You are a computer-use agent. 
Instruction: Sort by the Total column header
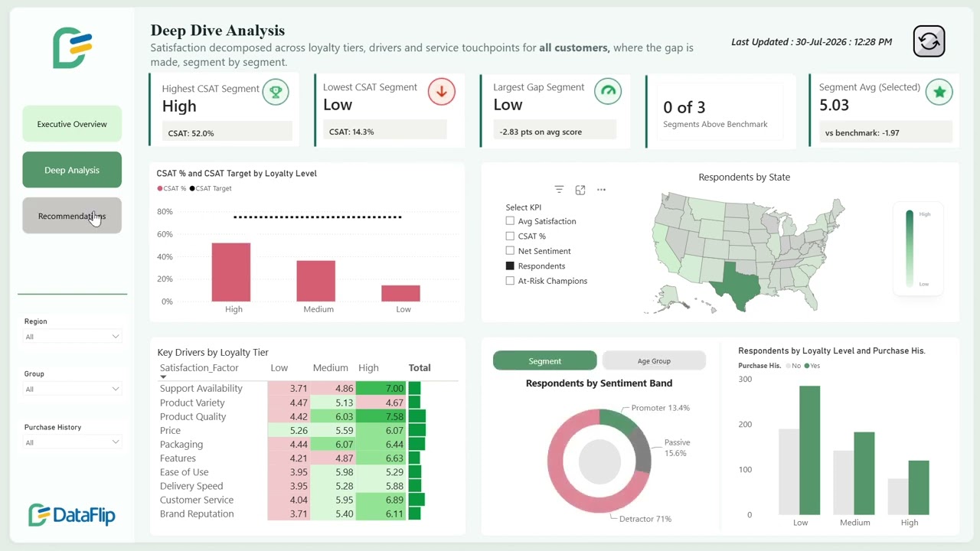(420, 367)
